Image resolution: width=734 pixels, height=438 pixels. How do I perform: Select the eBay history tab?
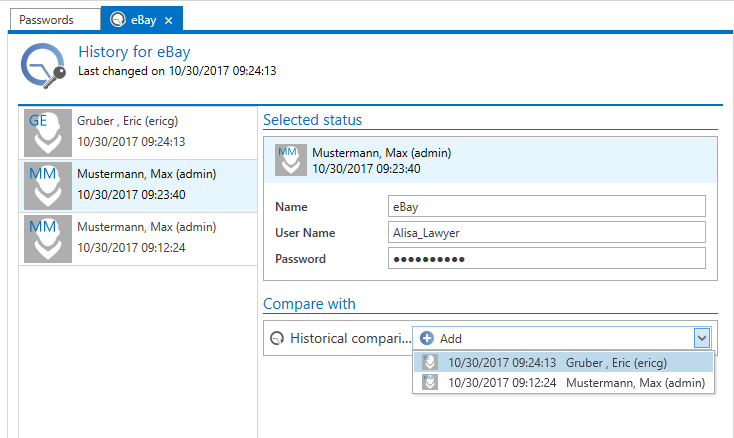[x=143, y=20]
